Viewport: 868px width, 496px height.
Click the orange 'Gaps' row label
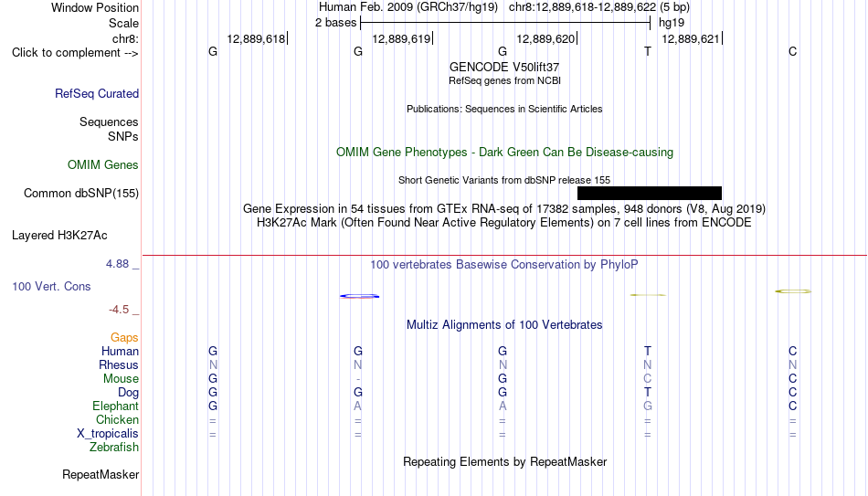click(124, 338)
